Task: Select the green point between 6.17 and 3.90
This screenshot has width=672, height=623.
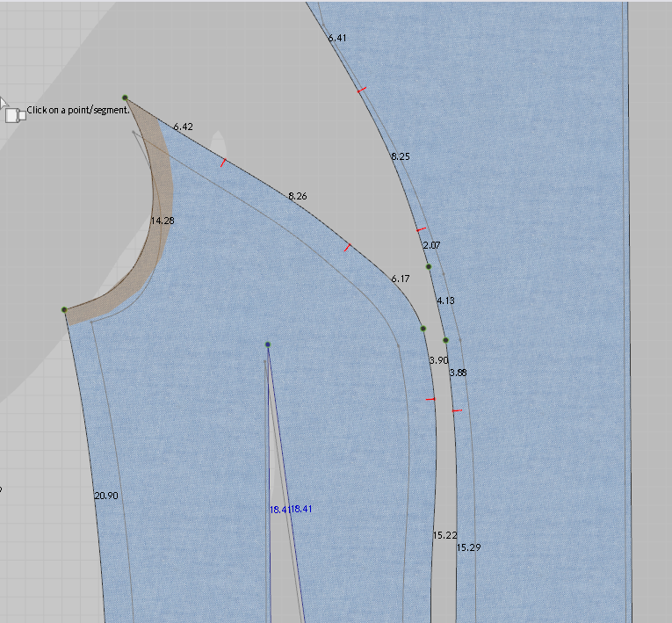Action: point(423,329)
